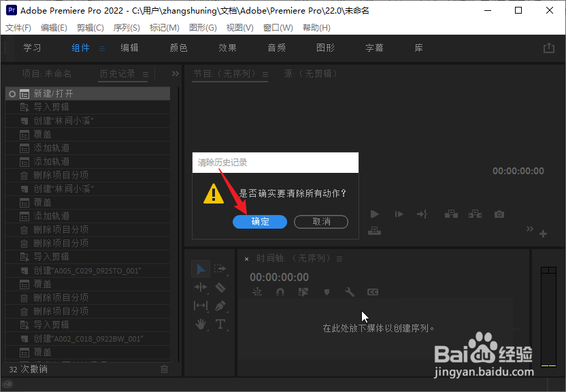Viewport: 566px width, 392px height.
Task: Switch to the 音频 workspace
Action: [x=276, y=48]
